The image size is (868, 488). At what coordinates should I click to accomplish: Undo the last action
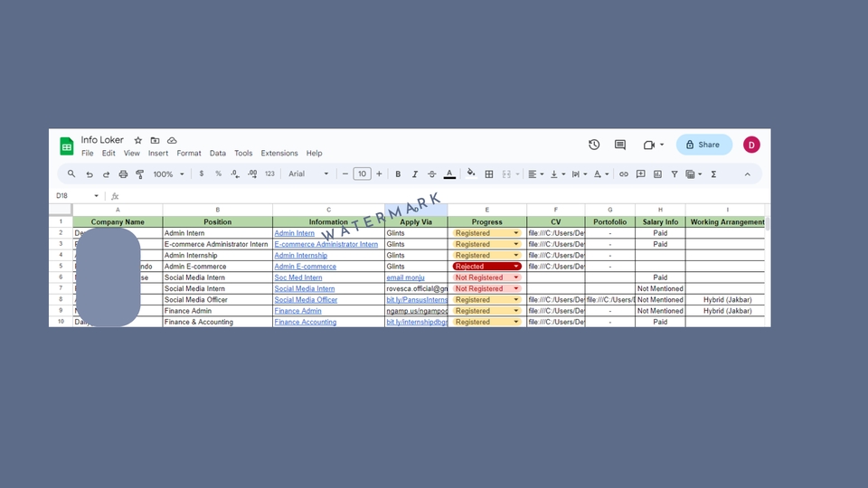90,174
